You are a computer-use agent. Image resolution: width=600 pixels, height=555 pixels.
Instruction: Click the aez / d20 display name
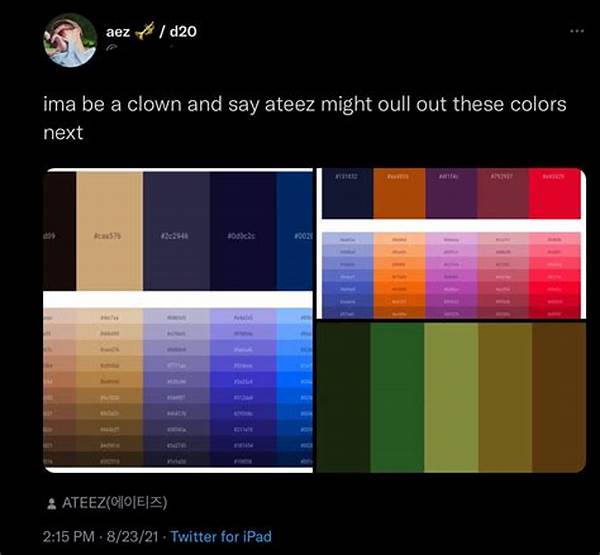[x=152, y=31]
